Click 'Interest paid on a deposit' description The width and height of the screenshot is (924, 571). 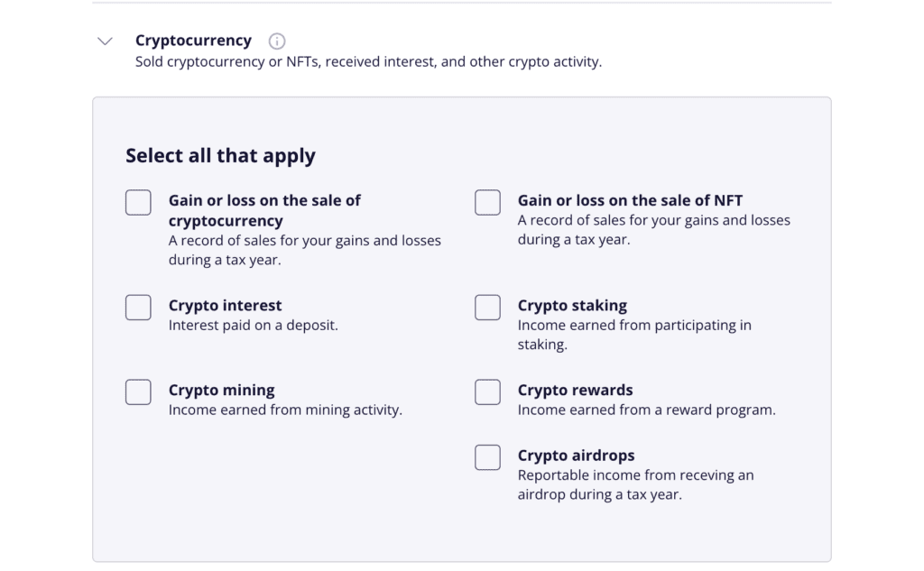(x=254, y=326)
